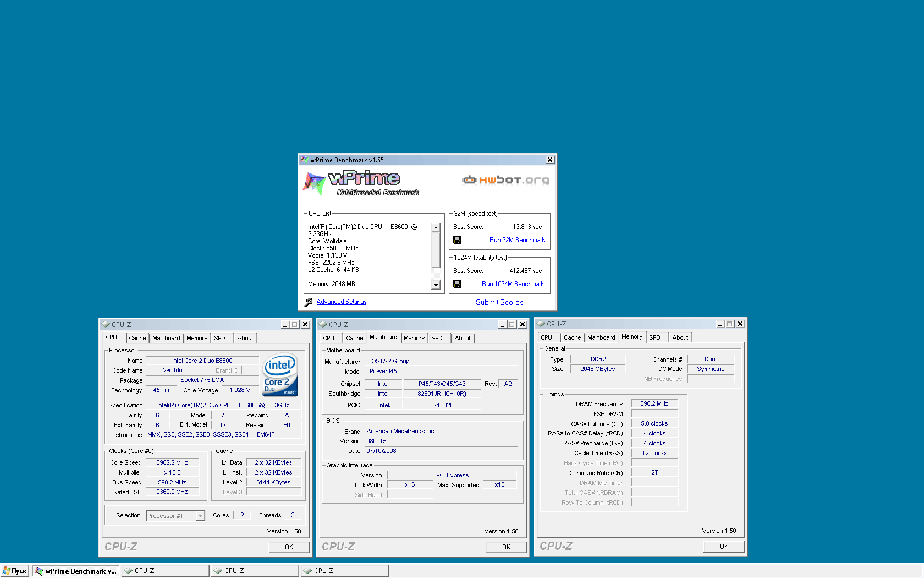The image size is (924, 578).
Task: Click the Cycle Time 12 clocks value
Action: (x=654, y=453)
